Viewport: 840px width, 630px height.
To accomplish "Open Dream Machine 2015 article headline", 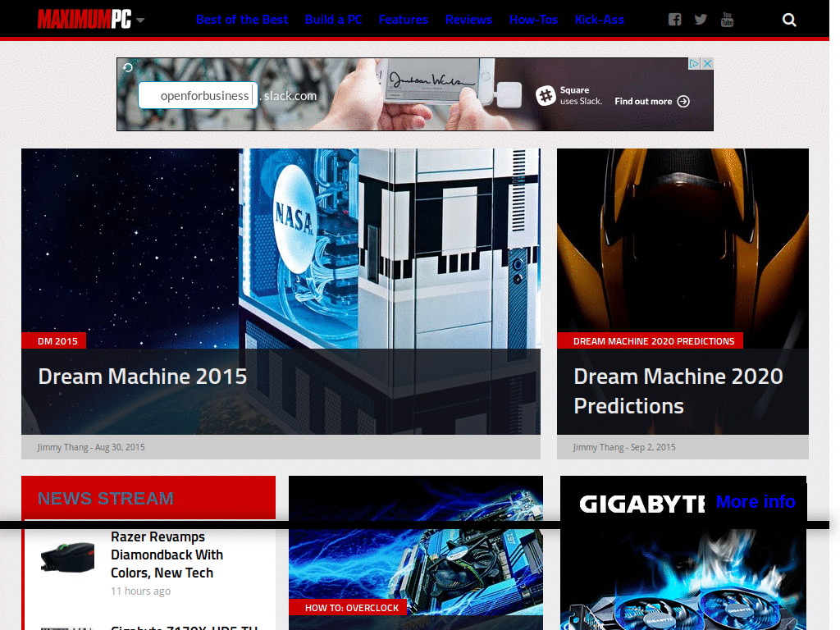I will pos(143,377).
